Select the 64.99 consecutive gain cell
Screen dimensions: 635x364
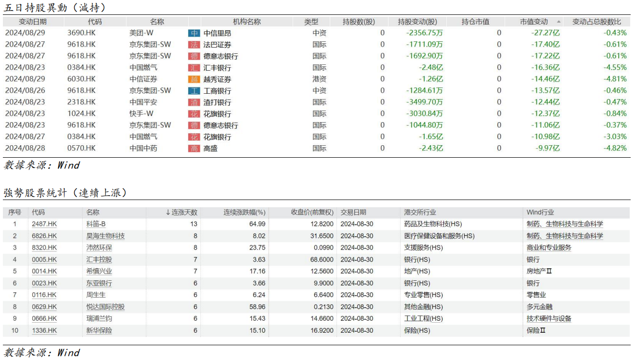(x=257, y=224)
